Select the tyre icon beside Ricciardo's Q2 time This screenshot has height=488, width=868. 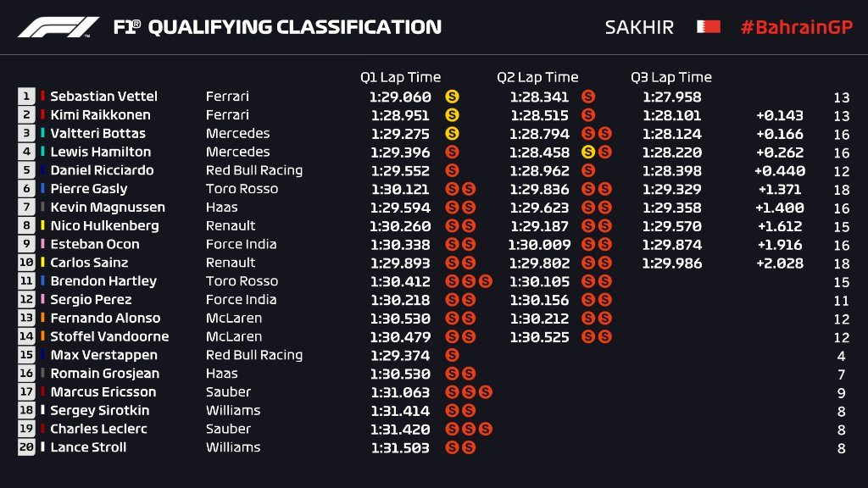tap(587, 170)
